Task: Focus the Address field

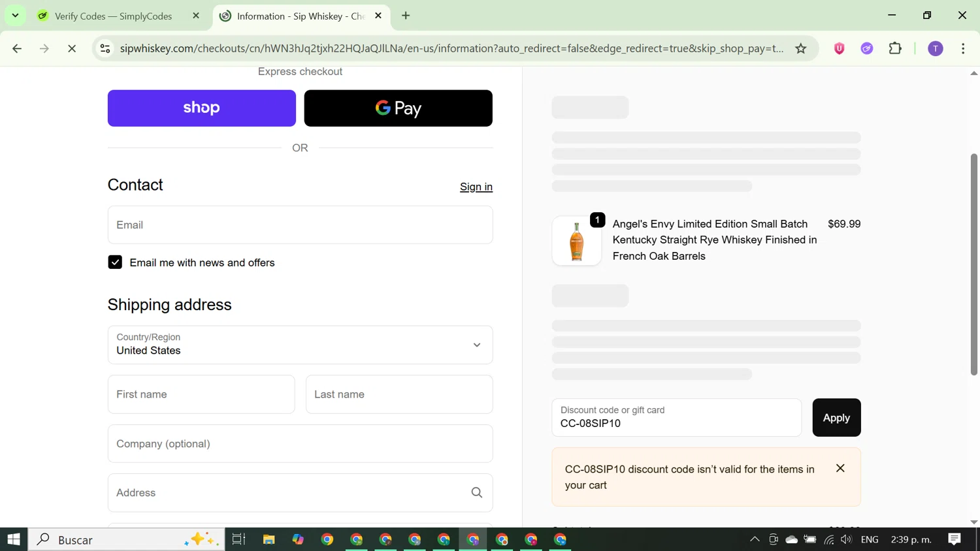Action: pos(300,493)
